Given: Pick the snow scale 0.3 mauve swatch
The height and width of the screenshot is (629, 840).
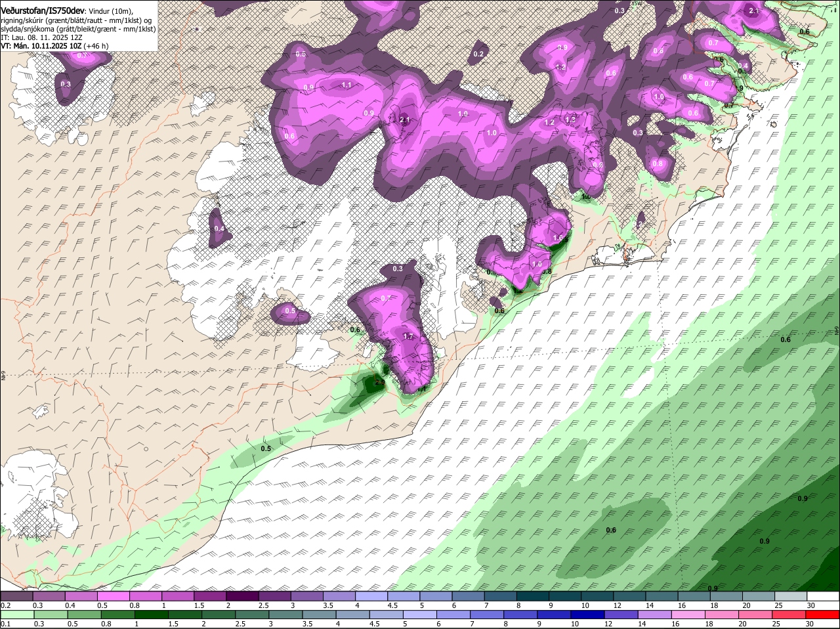Looking at the screenshot, I should pyautogui.click(x=49, y=596).
